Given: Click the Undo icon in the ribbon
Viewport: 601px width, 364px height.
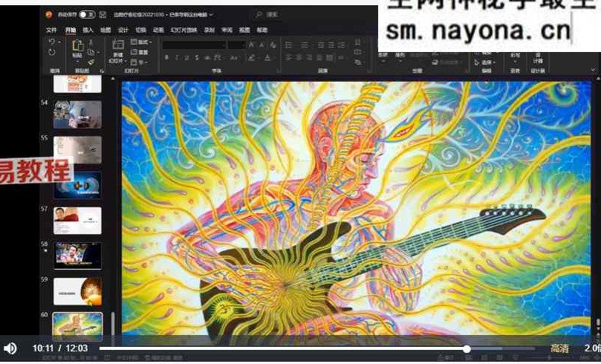Looking at the screenshot, I should [x=52, y=42].
